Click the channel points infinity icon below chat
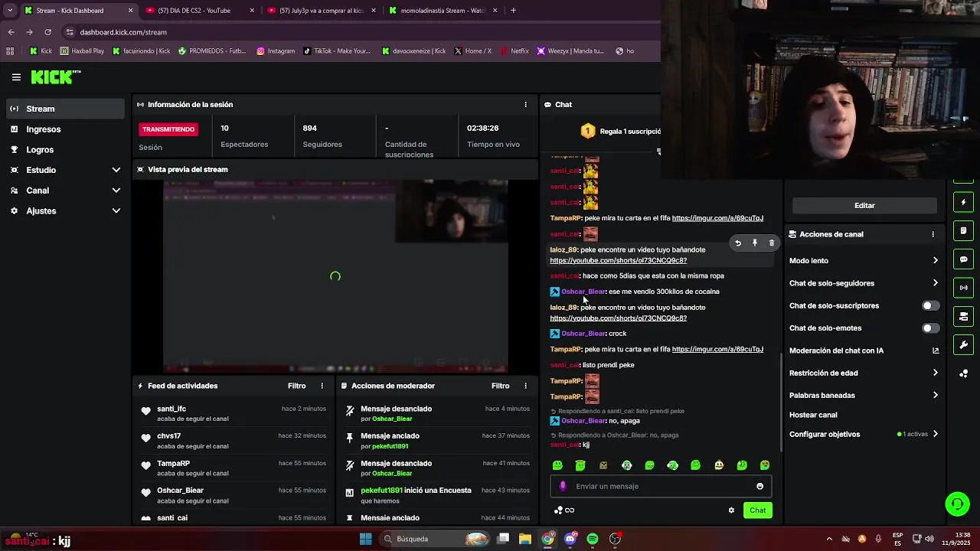 click(x=570, y=510)
